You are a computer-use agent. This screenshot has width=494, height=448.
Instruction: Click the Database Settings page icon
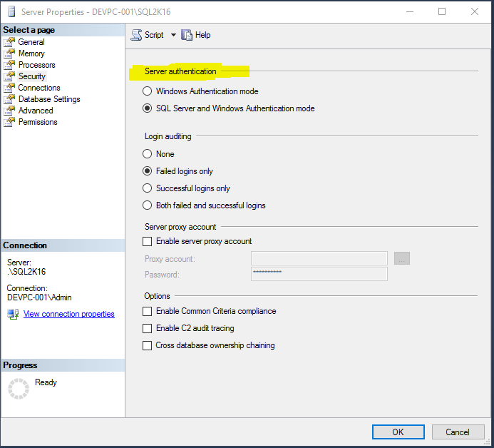[x=9, y=99]
